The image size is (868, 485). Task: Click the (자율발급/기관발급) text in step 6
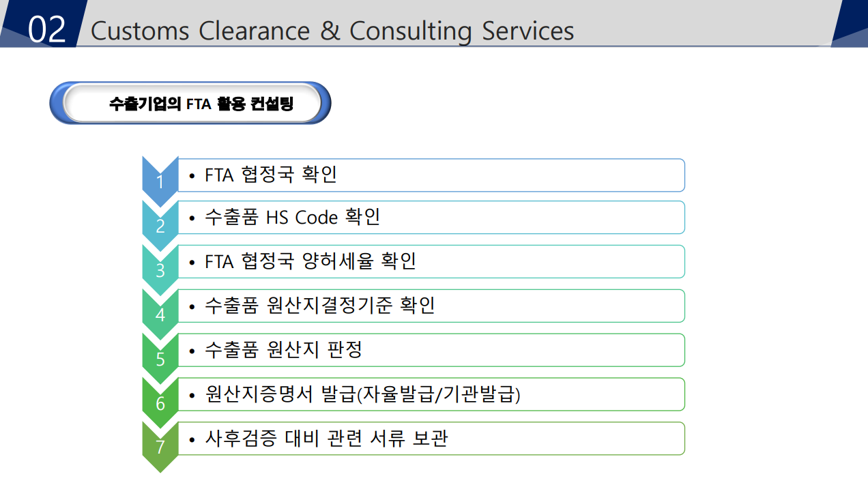pos(439,395)
